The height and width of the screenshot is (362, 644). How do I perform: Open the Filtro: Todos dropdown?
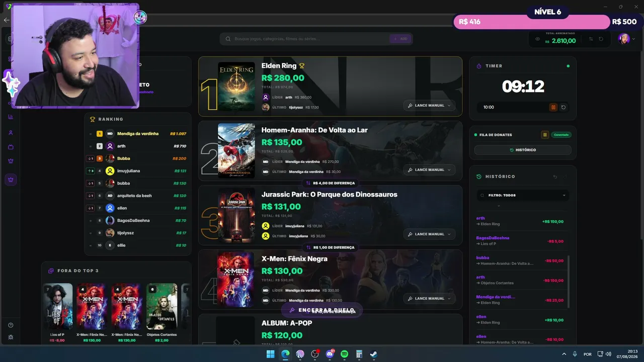523,195
